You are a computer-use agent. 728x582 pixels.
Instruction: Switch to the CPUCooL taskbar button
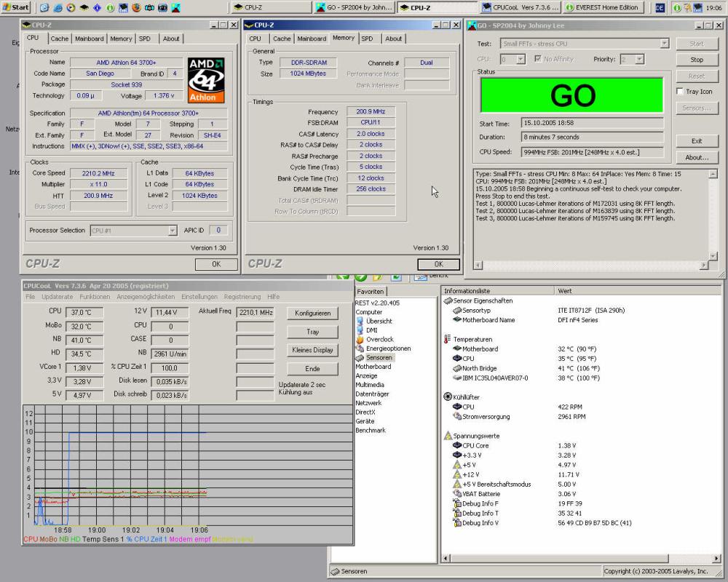[521, 7]
